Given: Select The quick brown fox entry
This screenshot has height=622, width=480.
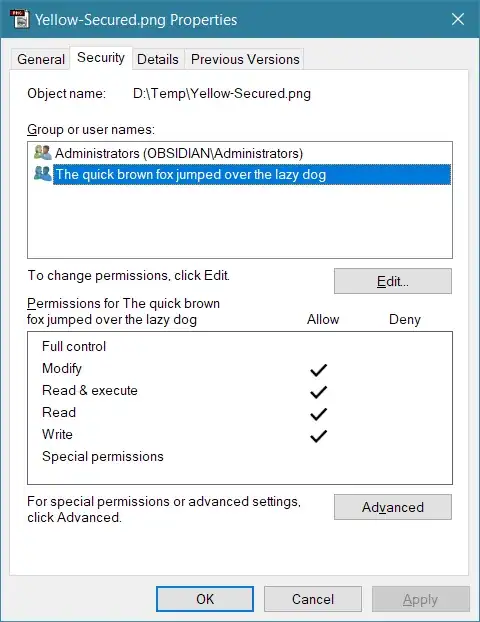Looking at the screenshot, I should pos(252,175).
